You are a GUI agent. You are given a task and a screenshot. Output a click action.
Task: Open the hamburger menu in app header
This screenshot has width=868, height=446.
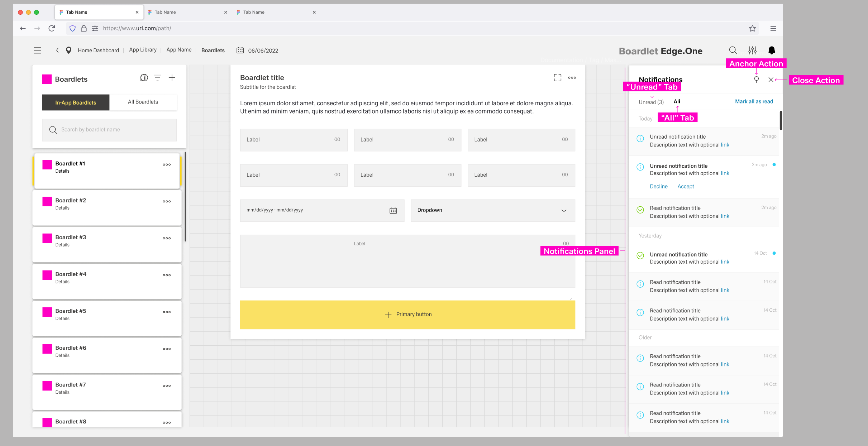(37, 51)
